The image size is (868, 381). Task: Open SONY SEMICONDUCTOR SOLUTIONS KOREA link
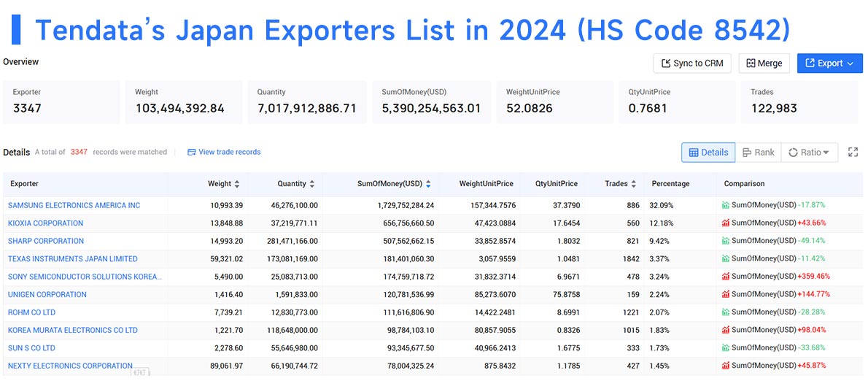click(85, 277)
